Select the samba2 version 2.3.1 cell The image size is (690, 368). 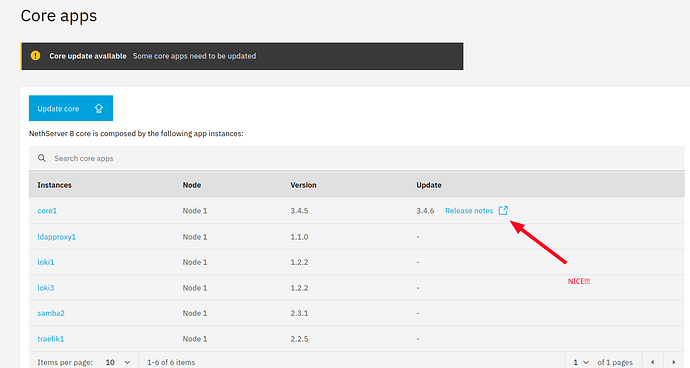pyautogui.click(x=299, y=313)
